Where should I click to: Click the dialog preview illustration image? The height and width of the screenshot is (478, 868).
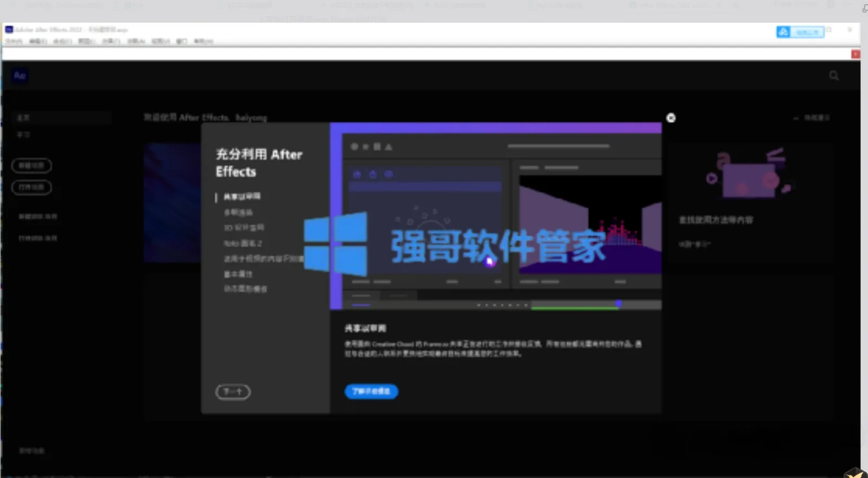point(496,216)
